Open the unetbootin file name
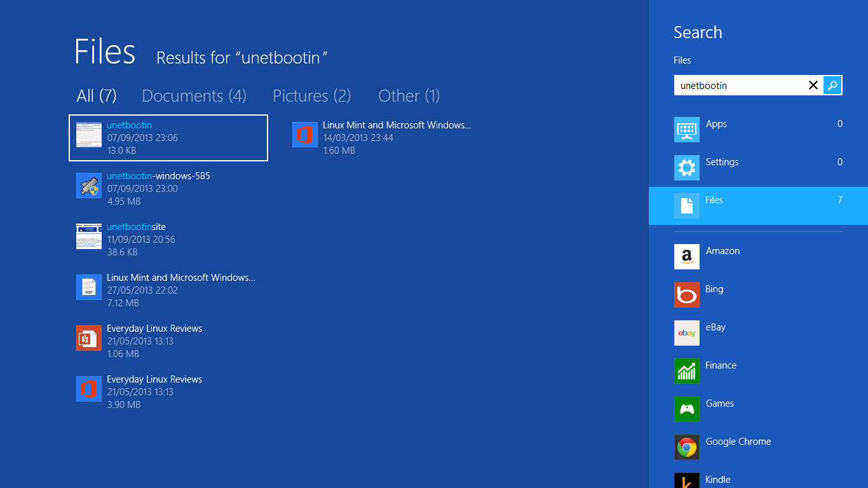 [x=129, y=125]
